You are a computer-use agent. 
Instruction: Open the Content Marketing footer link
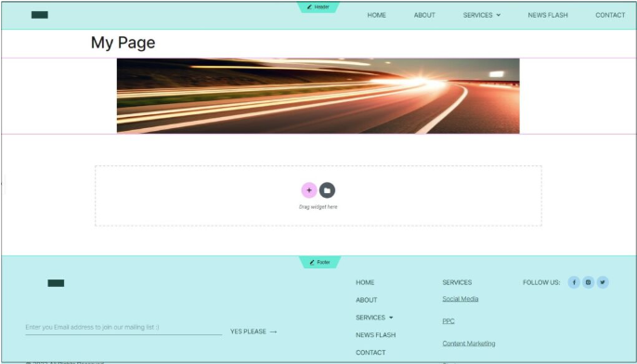469,344
